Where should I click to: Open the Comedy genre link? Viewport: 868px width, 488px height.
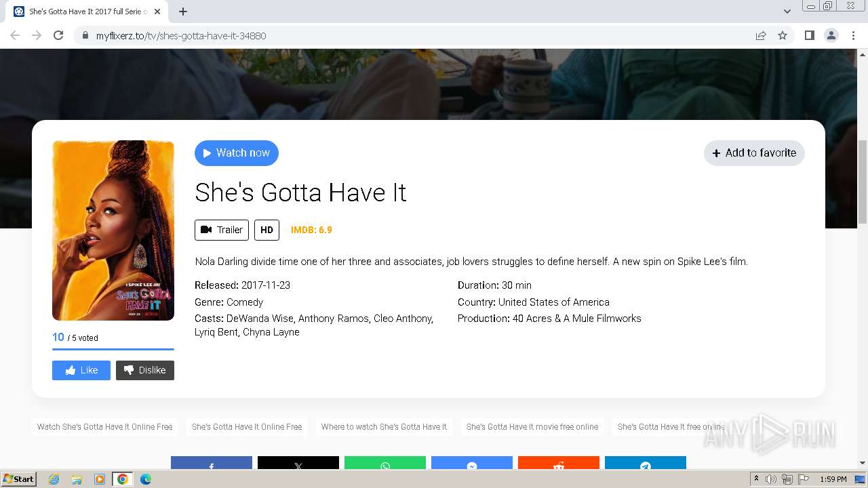click(245, 302)
